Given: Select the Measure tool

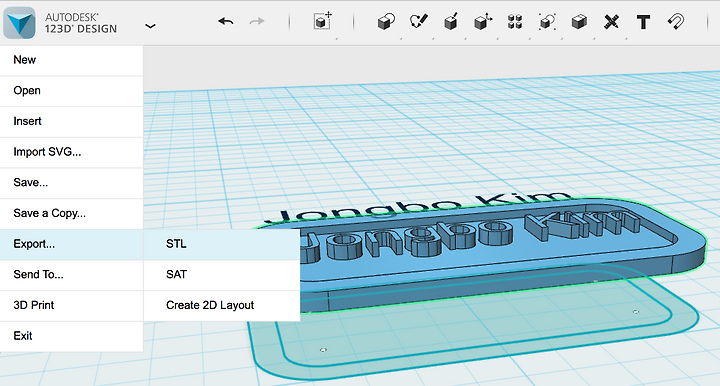Looking at the screenshot, I should click(x=611, y=22).
